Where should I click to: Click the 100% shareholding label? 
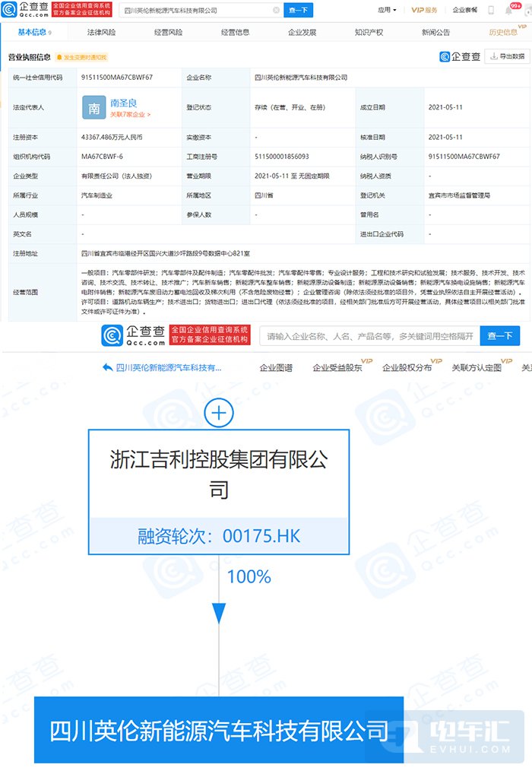pyautogui.click(x=249, y=577)
